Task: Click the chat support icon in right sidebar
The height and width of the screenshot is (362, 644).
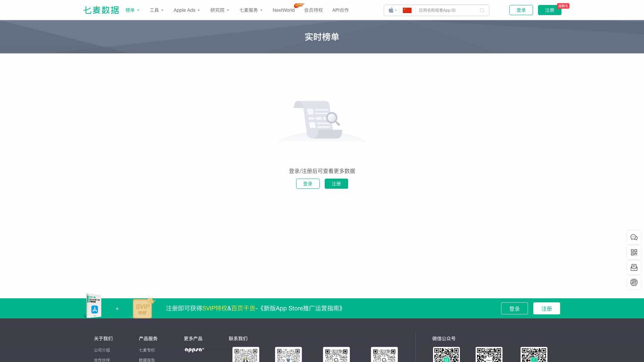Action: pyautogui.click(x=634, y=237)
